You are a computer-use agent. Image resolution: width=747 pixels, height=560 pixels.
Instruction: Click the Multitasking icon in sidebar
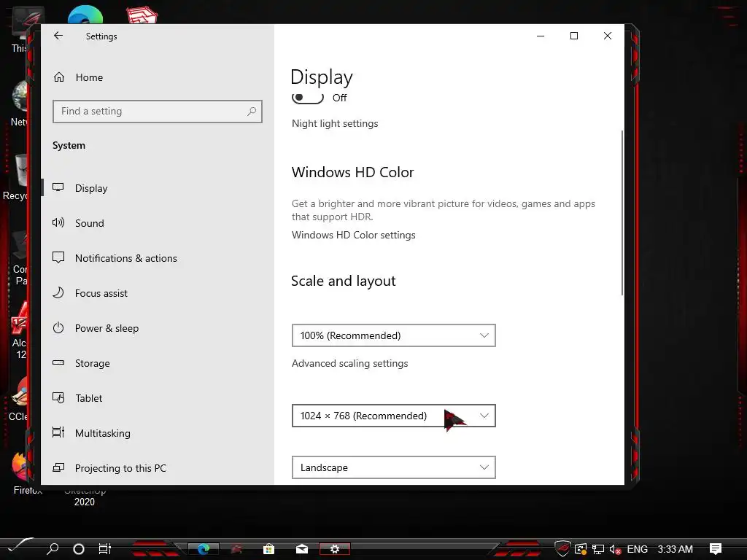pos(58,432)
